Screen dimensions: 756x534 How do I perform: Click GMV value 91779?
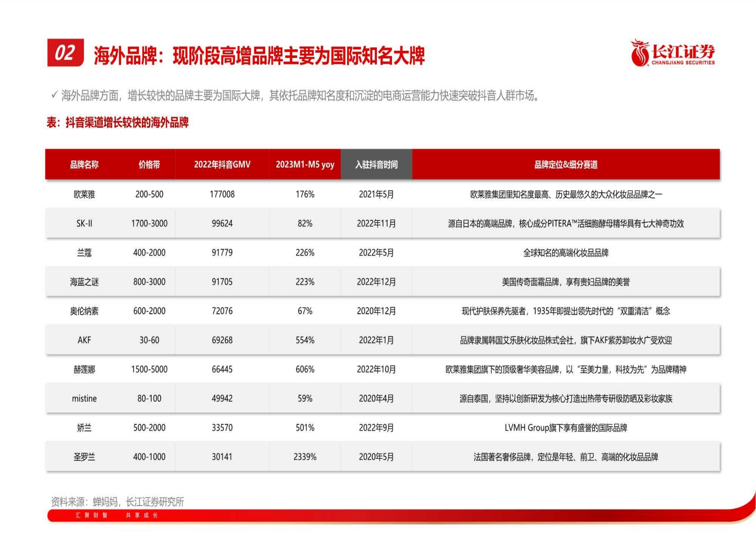pyautogui.click(x=222, y=253)
